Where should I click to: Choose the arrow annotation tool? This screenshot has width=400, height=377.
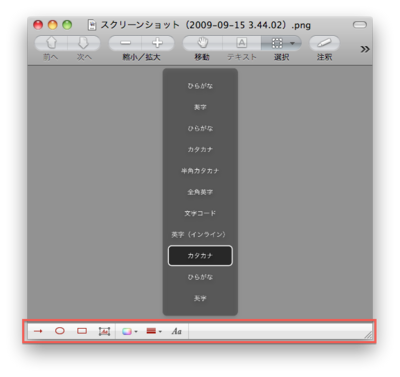tap(38, 331)
